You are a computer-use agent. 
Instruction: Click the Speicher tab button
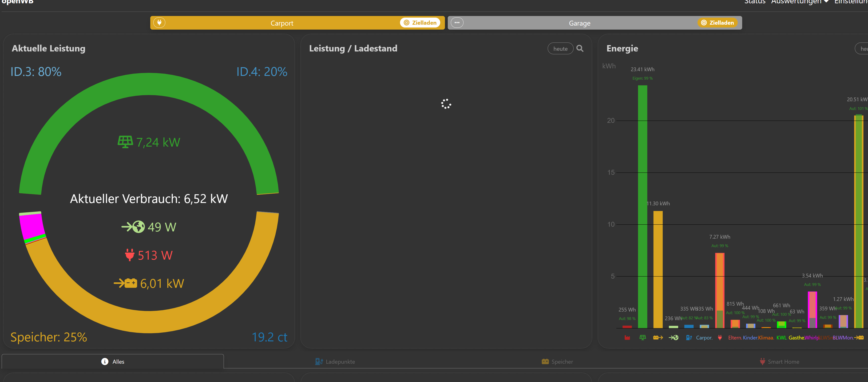[557, 362]
